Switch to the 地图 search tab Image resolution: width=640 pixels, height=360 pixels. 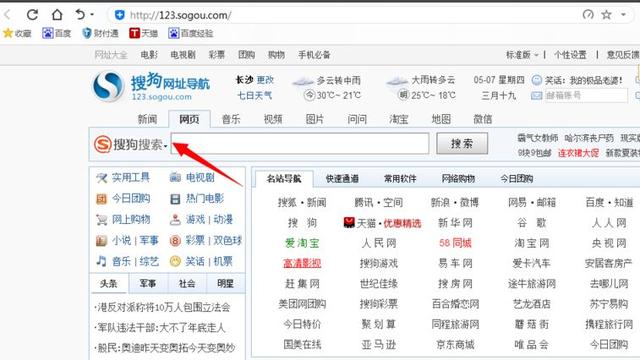(441, 119)
